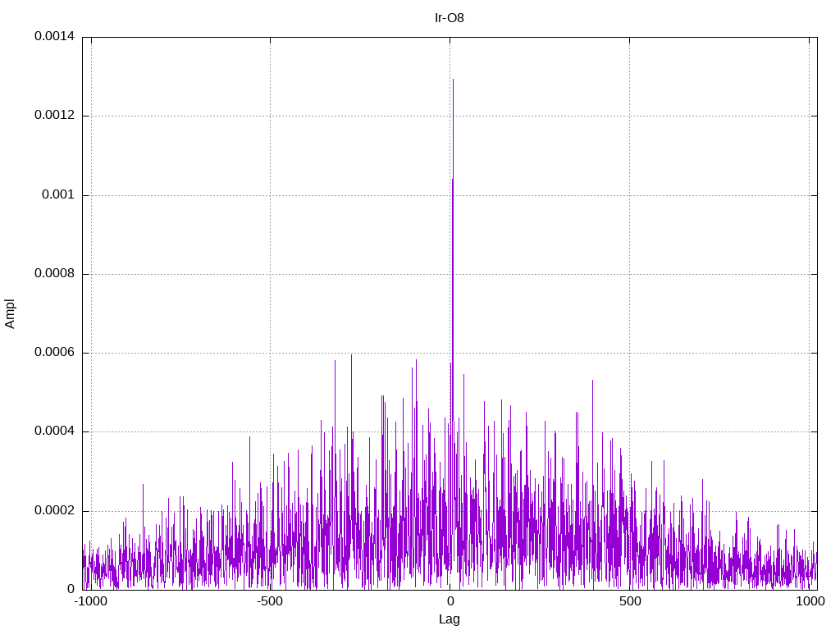Image resolution: width=840 pixels, height=630 pixels.
Task: Click y-axis tick value 0.0006
Action: pos(55,352)
